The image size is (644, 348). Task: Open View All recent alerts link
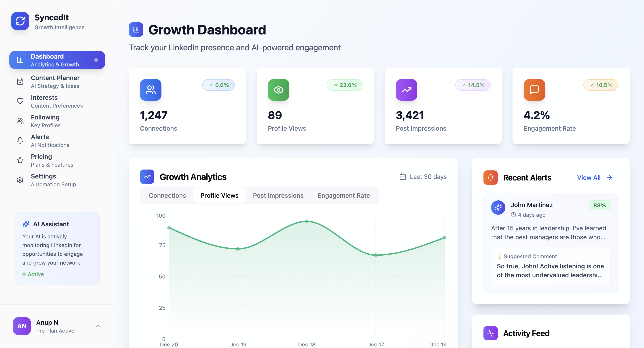point(589,178)
